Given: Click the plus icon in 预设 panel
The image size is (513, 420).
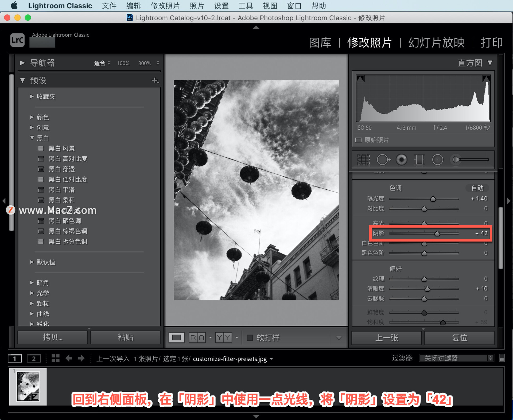Looking at the screenshot, I should click(155, 80).
